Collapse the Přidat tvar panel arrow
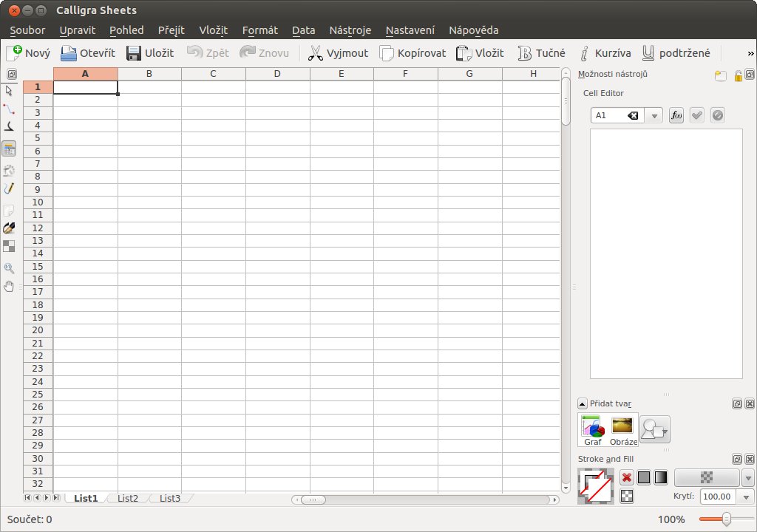Viewport: 757px width, 532px height. [x=583, y=403]
